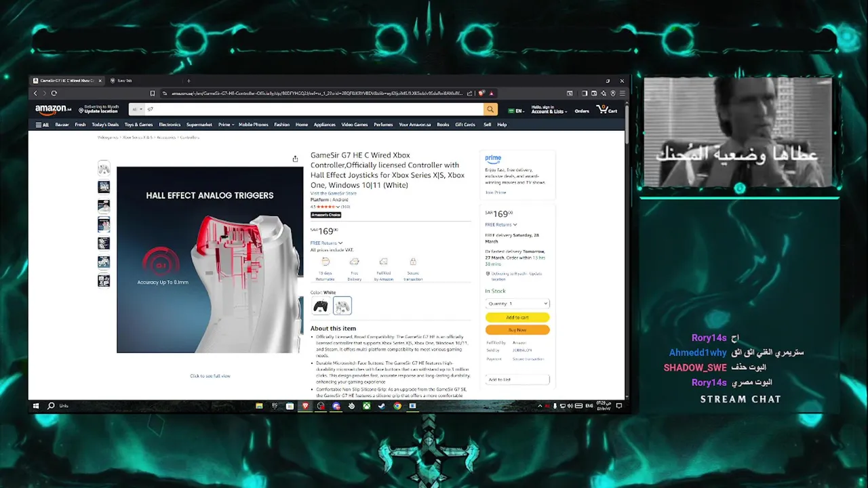This screenshot has width=868, height=488.
Task: Click the Amazon search input field
Action: click(314, 109)
